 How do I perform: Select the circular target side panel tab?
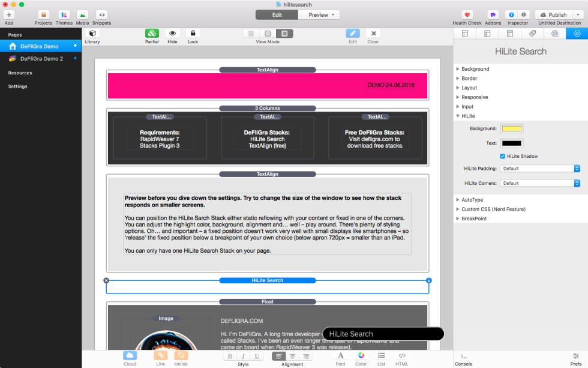point(554,34)
